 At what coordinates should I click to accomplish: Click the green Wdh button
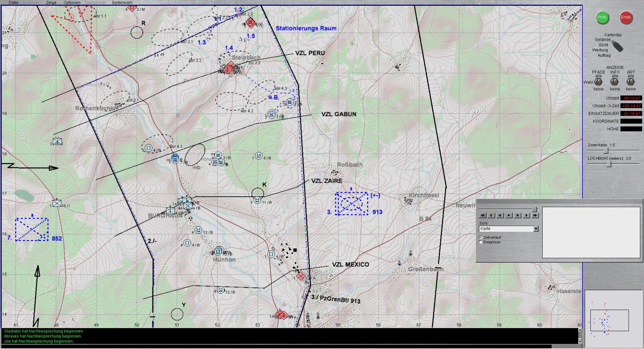coord(602,18)
